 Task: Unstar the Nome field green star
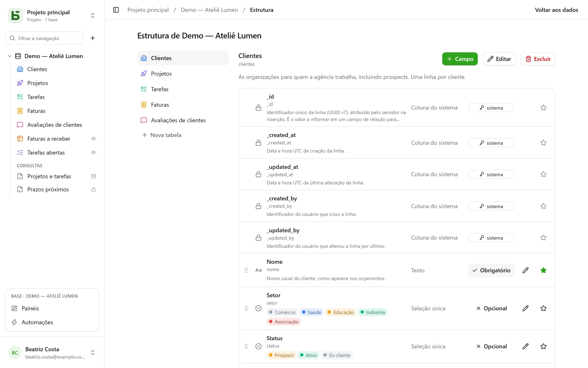click(543, 270)
